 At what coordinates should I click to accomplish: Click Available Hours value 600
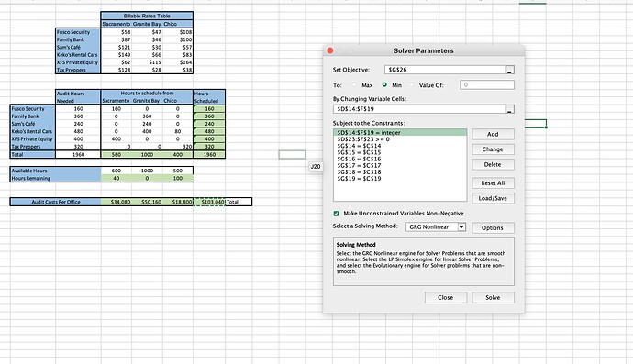point(117,171)
